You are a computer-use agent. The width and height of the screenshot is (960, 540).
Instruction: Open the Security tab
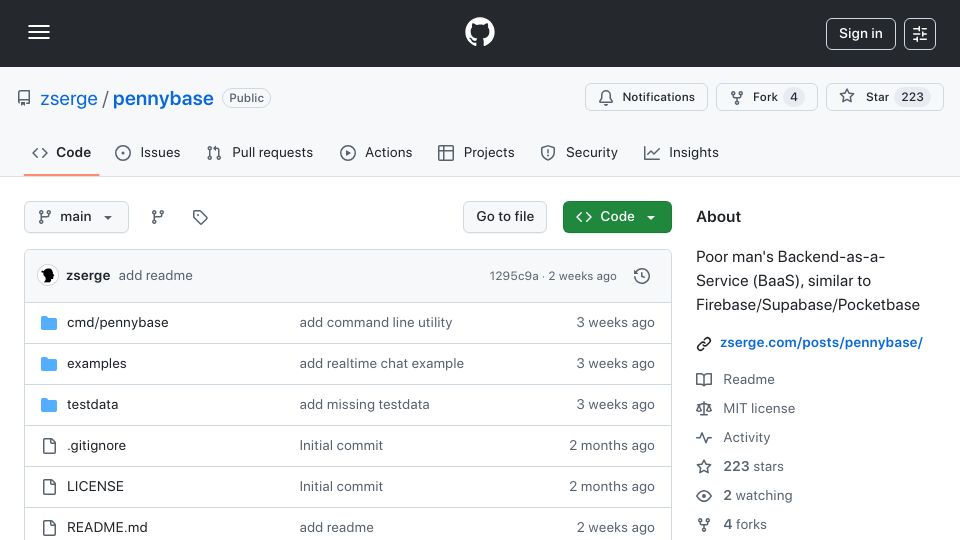tap(579, 152)
